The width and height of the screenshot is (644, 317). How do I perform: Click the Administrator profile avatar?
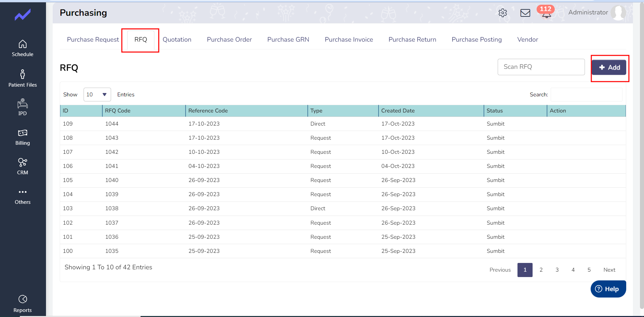[x=618, y=12]
